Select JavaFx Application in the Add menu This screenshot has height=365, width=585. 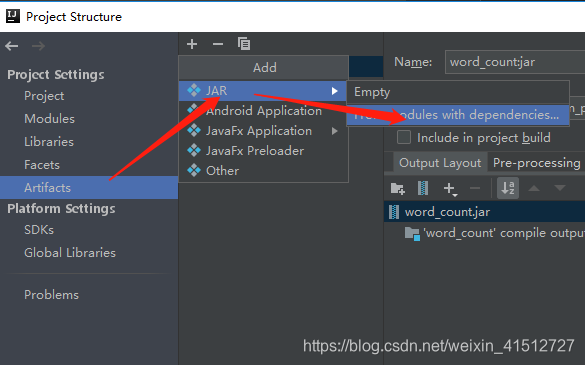click(263, 131)
